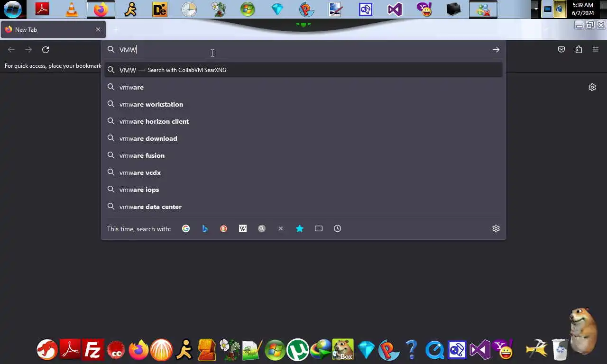Image resolution: width=607 pixels, height=364 pixels.
Task: Open the New Tab page settings gear
Action: pyautogui.click(x=592, y=87)
